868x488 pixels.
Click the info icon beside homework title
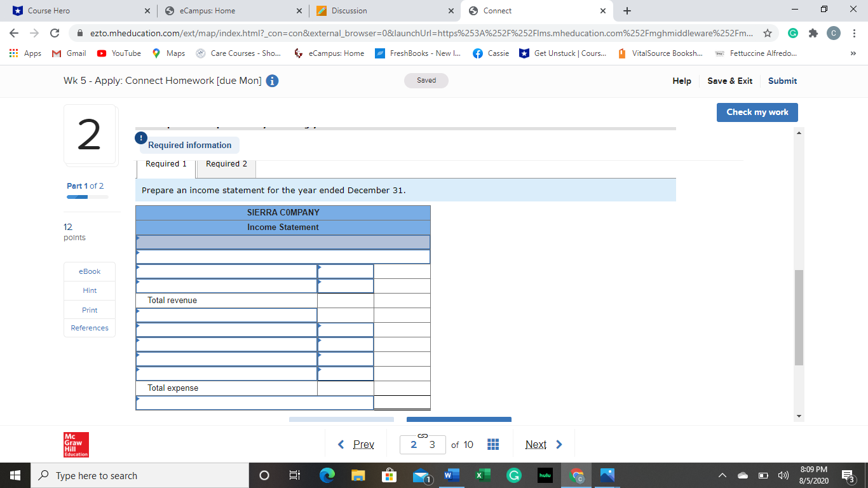(x=272, y=81)
